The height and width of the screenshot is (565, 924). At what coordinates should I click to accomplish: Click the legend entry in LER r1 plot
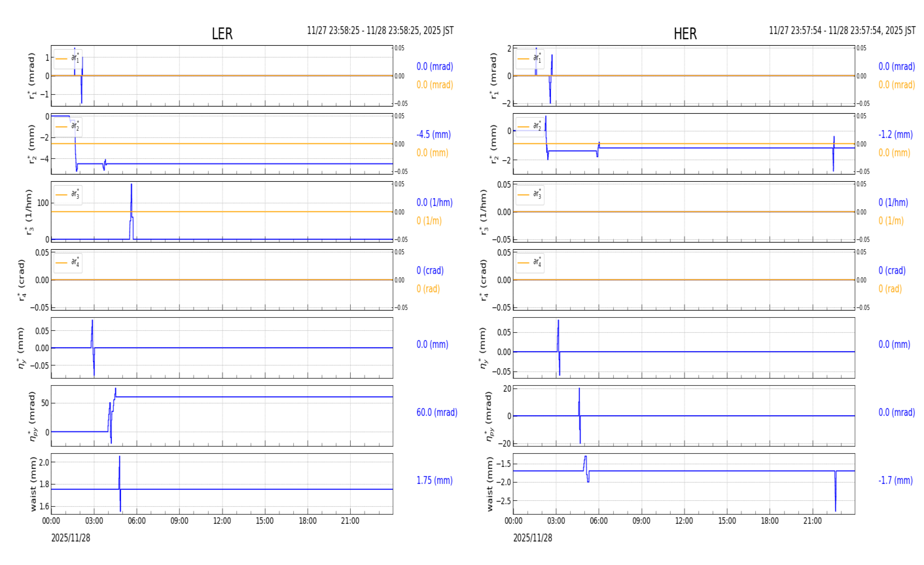pyautogui.click(x=68, y=58)
